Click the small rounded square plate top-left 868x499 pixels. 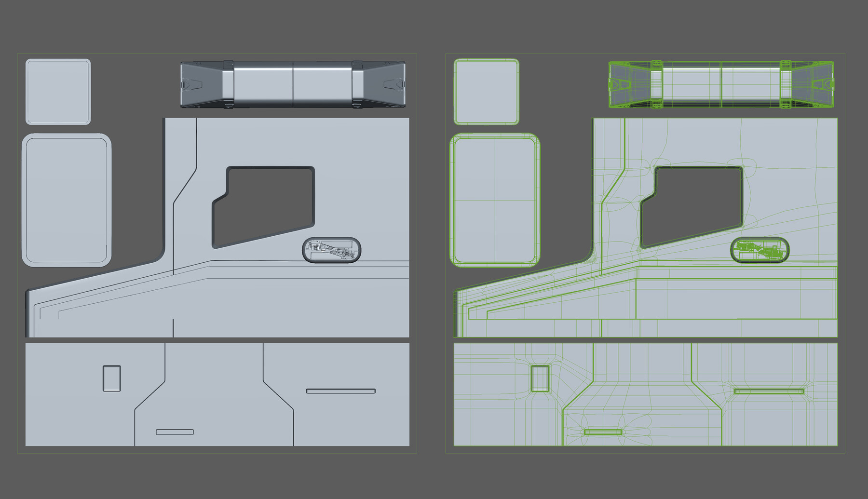click(x=58, y=91)
